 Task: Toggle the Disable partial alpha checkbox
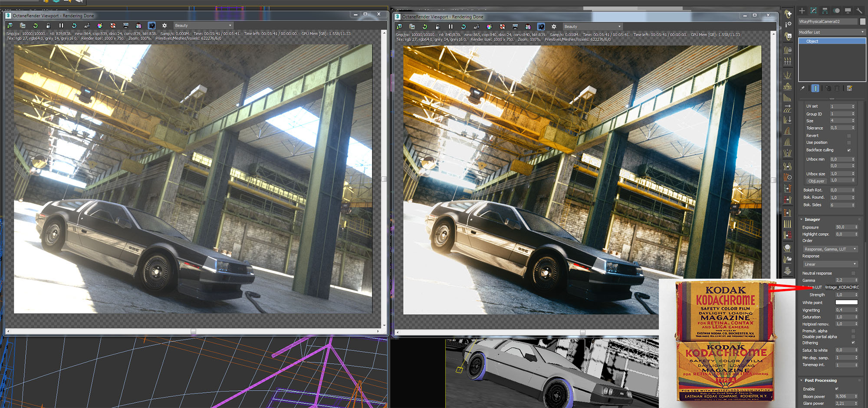[853, 337]
